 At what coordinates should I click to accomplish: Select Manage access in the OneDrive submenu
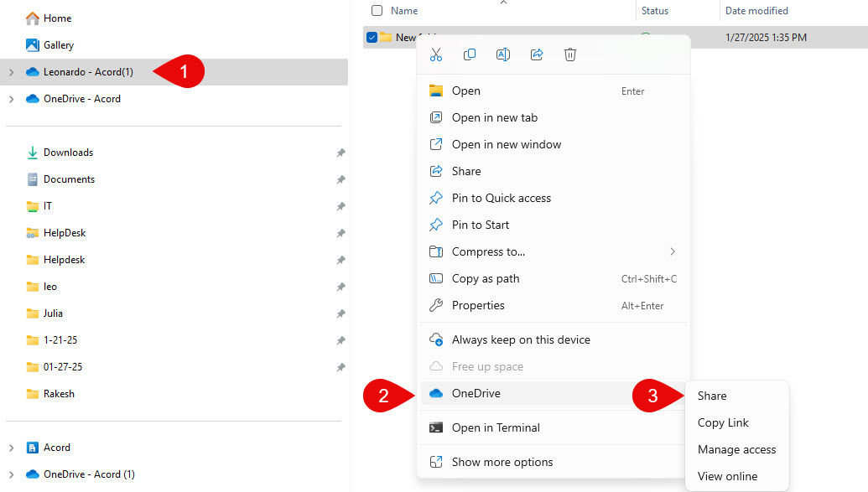pyautogui.click(x=737, y=449)
